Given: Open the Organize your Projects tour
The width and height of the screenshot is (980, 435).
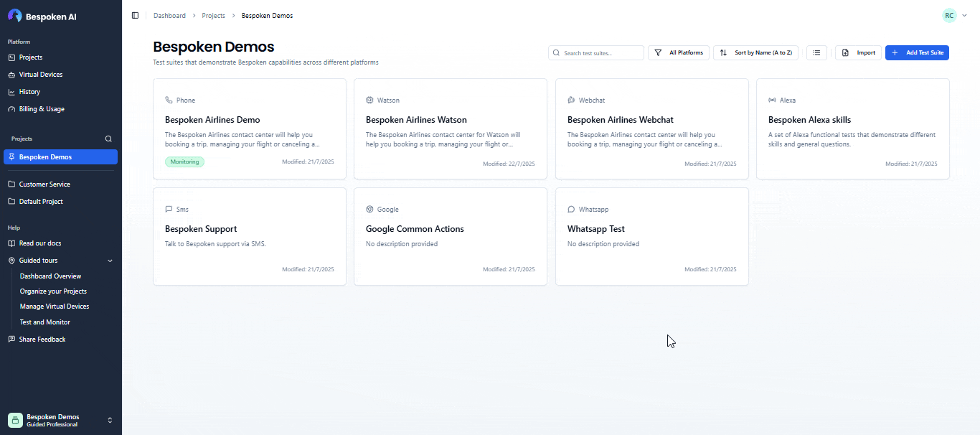Looking at the screenshot, I should 53,291.
